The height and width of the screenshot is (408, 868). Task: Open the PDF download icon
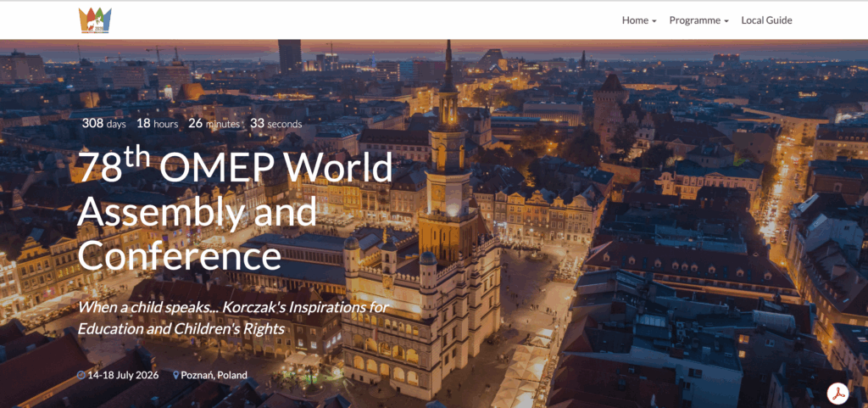[x=838, y=393]
